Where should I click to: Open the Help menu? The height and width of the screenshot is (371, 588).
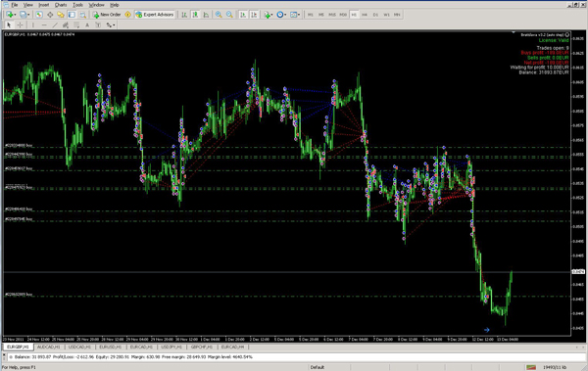(x=115, y=5)
